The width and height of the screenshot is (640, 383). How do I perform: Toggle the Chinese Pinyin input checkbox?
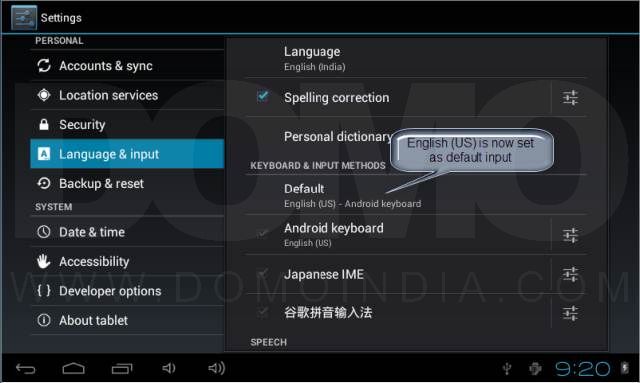(x=263, y=312)
